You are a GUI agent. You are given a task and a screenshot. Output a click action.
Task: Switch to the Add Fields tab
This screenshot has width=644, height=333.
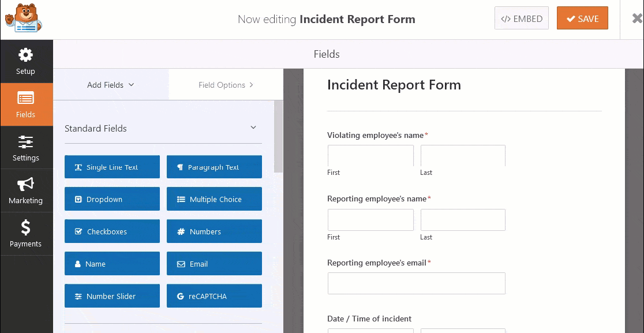pyautogui.click(x=111, y=85)
